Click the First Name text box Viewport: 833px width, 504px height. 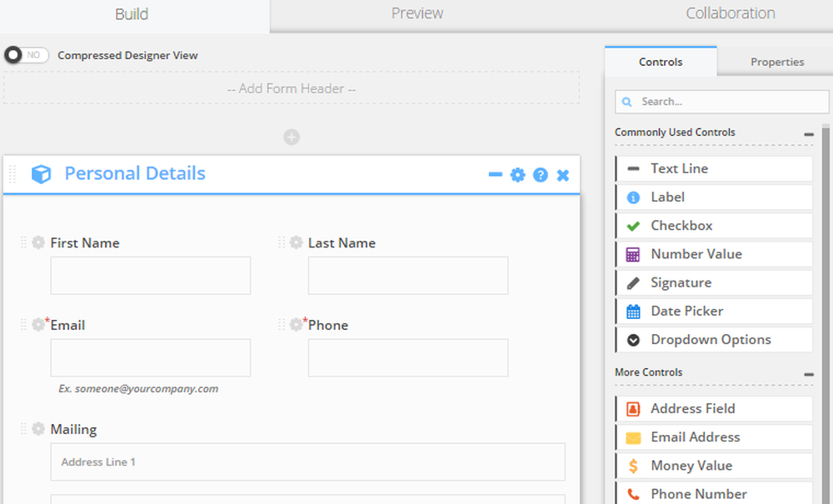[x=150, y=276]
